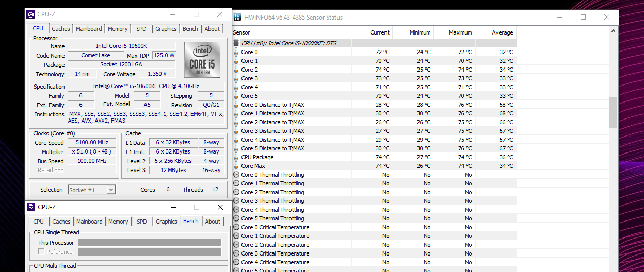Click the CPU [#0] sensor group chip icon

tap(236, 43)
